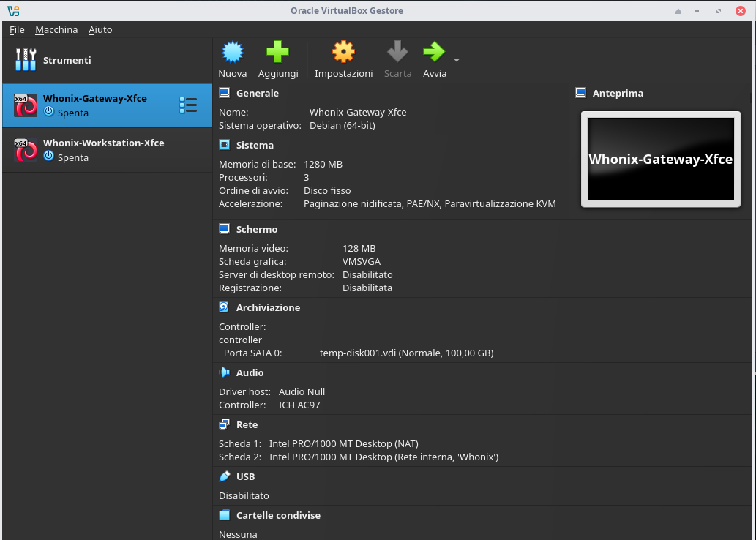756x540 pixels.
Task: Click the Audio section header
Action: (250, 372)
